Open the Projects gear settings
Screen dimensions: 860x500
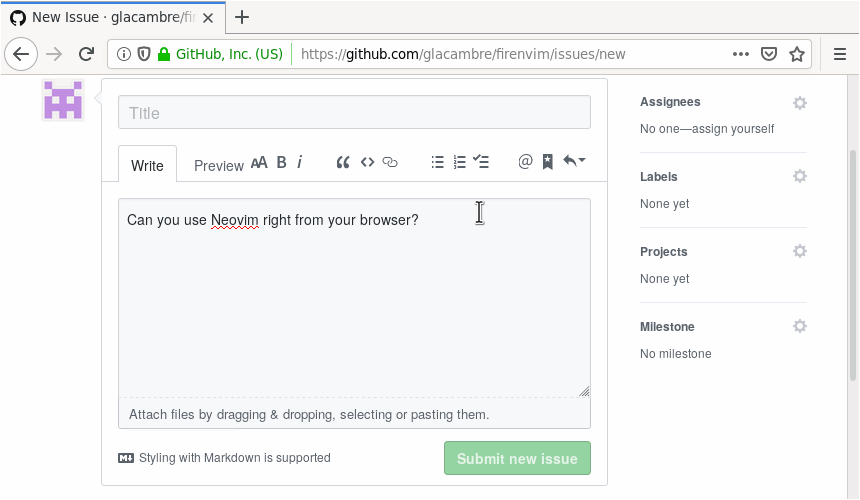click(x=800, y=252)
